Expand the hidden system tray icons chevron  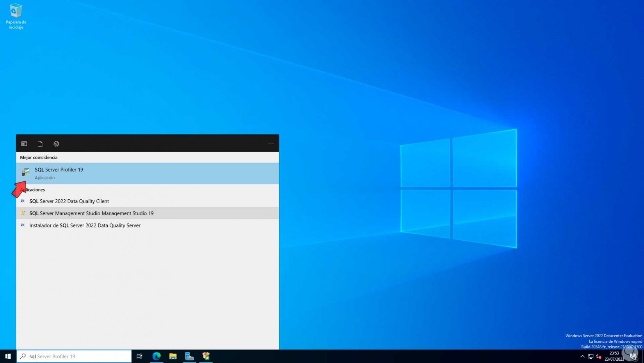coord(582,356)
